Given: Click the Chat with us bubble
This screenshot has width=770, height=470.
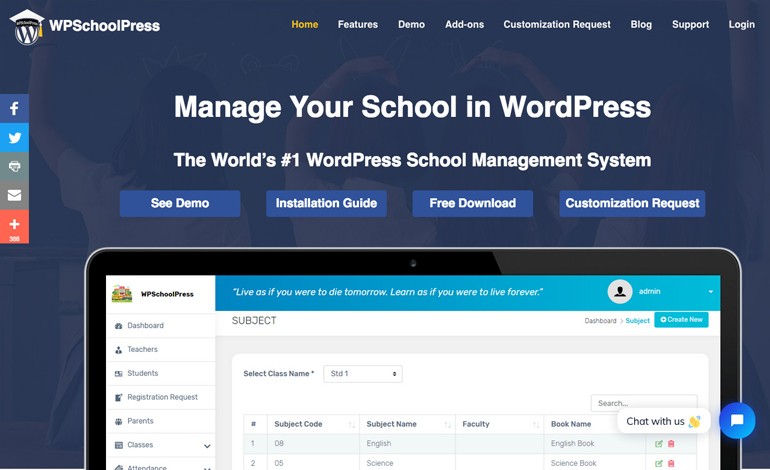Looking at the screenshot, I should click(663, 421).
